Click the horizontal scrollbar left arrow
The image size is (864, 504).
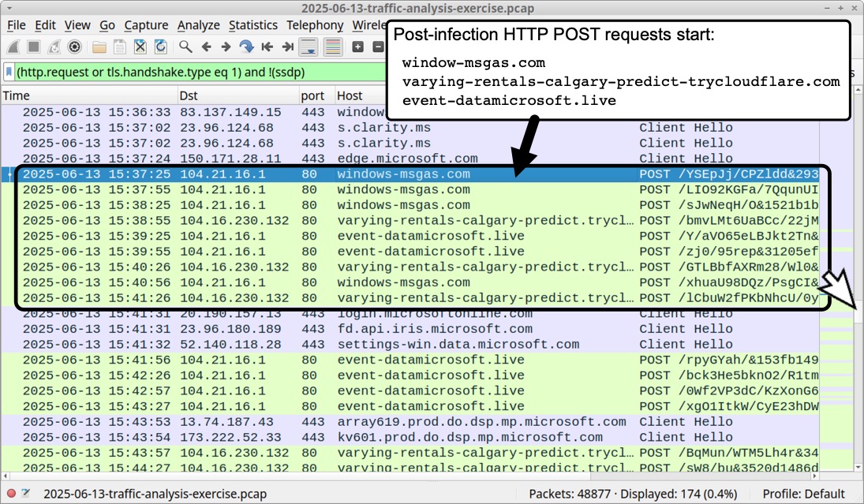click(x=6, y=476)
